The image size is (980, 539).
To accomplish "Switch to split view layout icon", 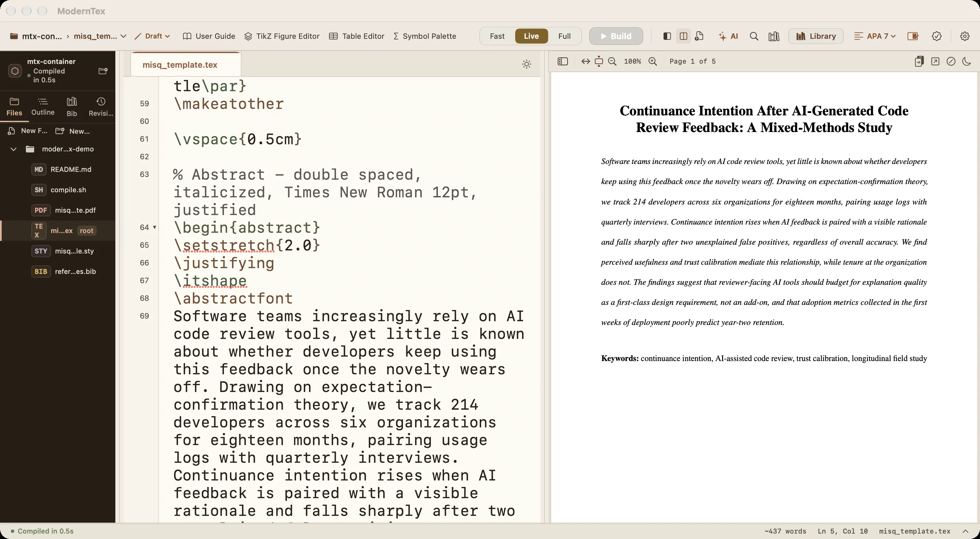I will coord(683,36).
